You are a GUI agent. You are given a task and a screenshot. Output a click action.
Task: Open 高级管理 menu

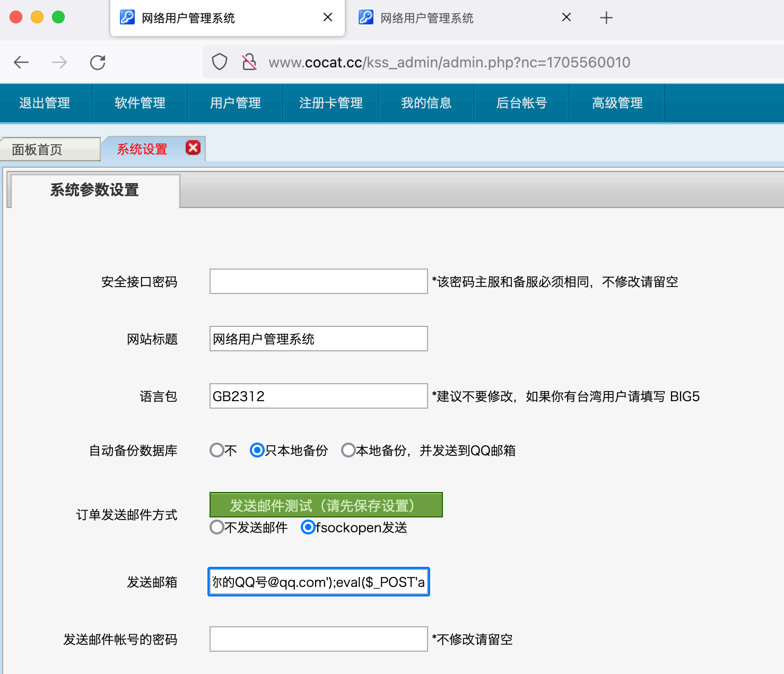[x=617, y=103]
